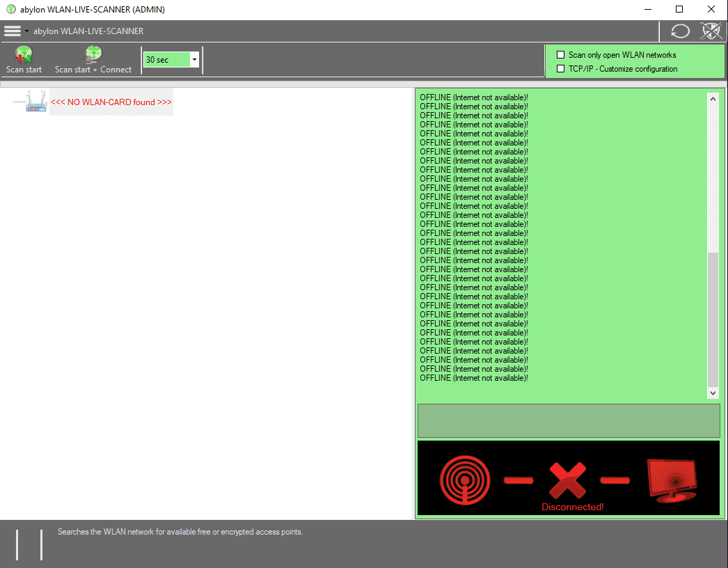728x568 pixels.
Task: Close the abylon WLAN-LIVE-SCANNER window
Action: 711,9
